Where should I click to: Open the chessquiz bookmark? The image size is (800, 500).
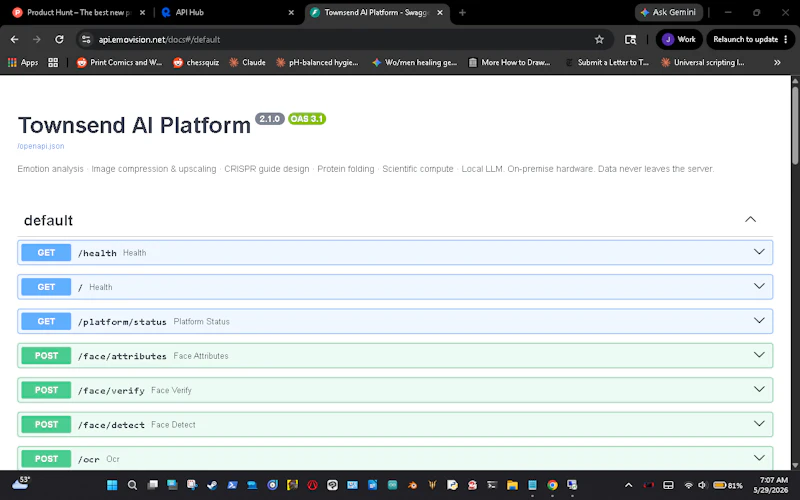point(196,62)
